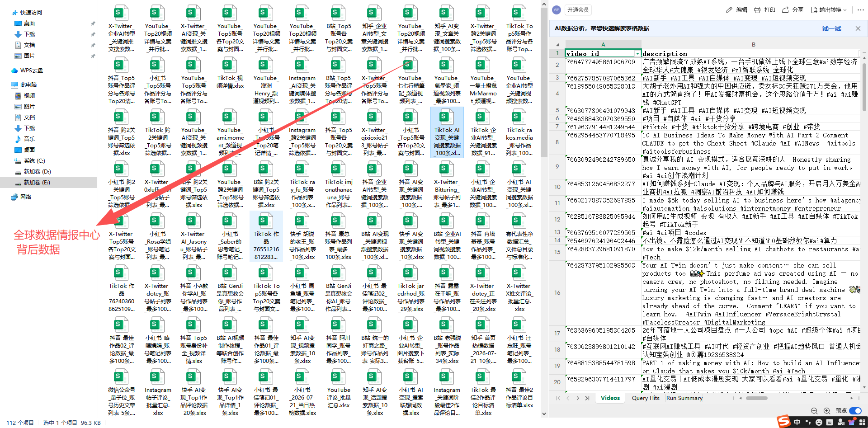Image resolution: width=868 pixels, height=428 pixels.
Task: Select 此电脑 in the navigation pane
Action: click(24, 85)
